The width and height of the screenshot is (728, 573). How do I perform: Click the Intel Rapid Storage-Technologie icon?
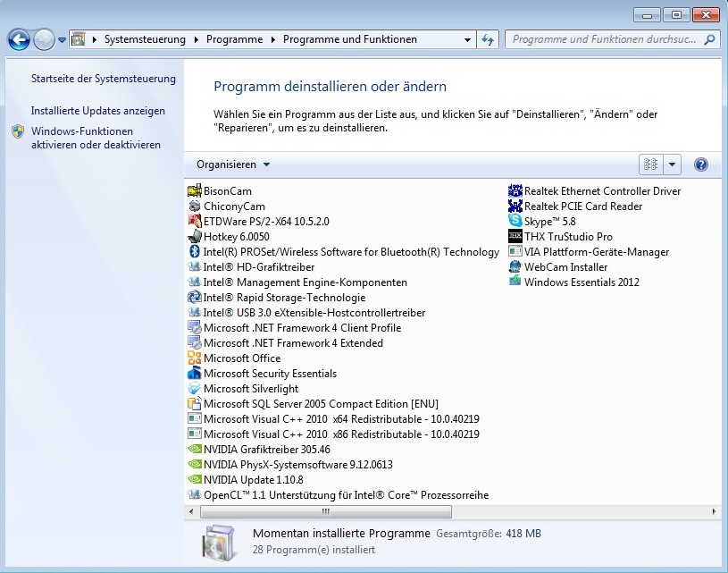195,298
